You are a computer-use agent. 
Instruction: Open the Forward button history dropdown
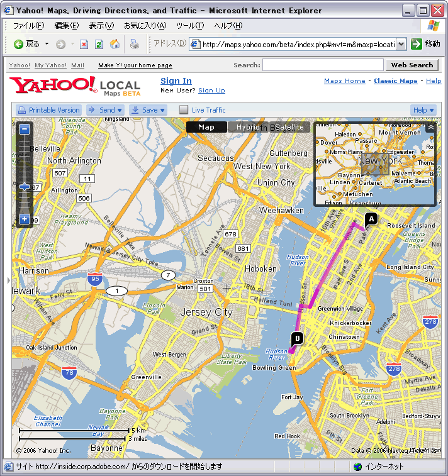coord(72,44)
